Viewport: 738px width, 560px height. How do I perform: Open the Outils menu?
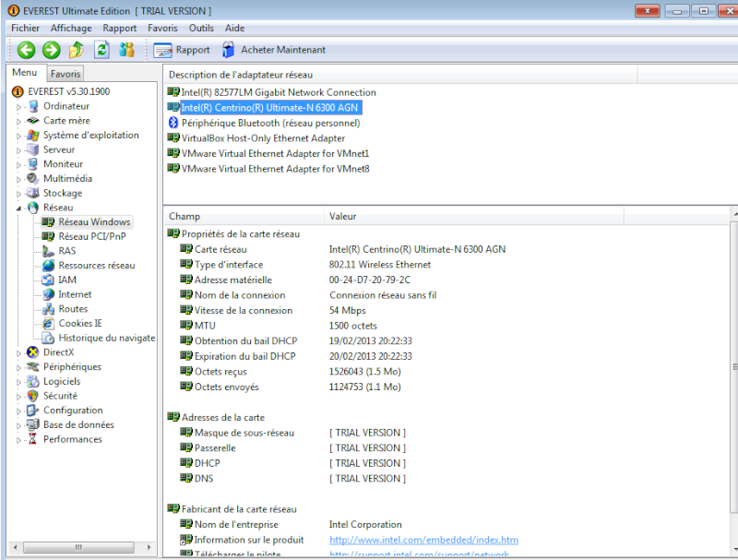(201, 29)
